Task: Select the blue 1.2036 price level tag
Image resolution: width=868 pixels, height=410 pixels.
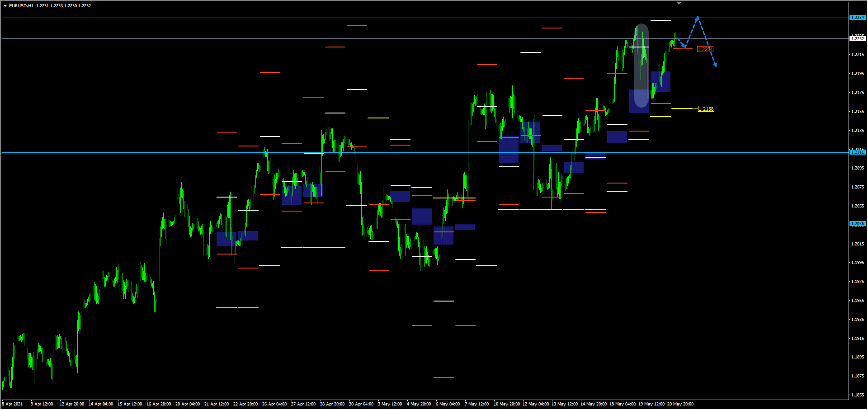Action: tap(857, 224)
